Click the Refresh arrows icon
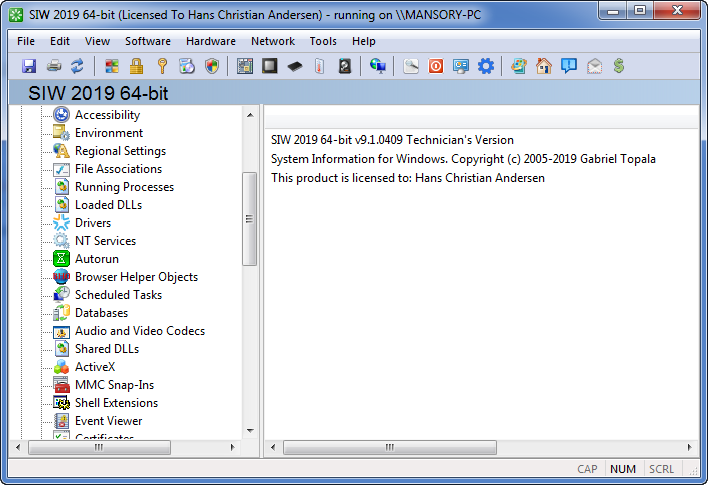 pos(77,66)
